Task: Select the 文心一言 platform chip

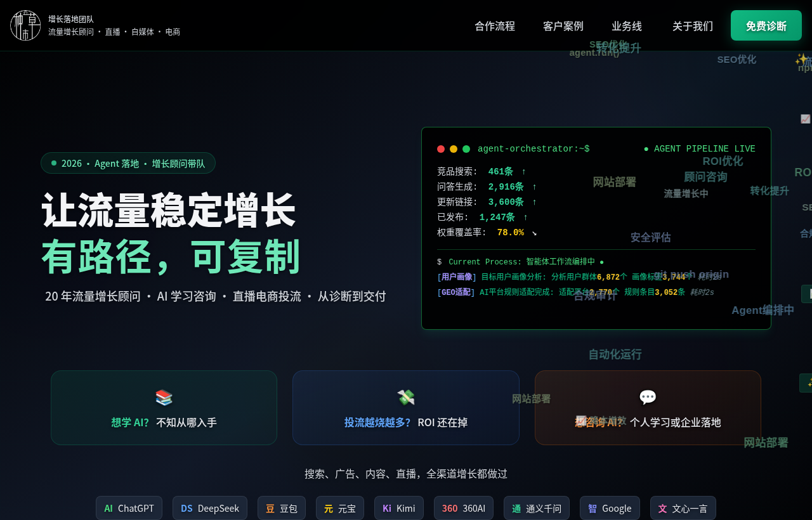Action: (683, 508)
